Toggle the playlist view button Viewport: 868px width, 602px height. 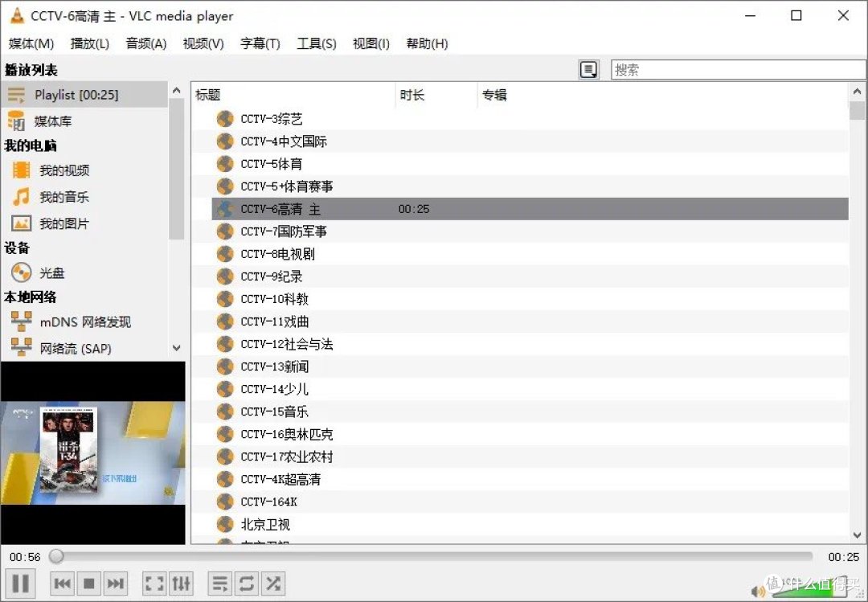click(x=219, y=584)
